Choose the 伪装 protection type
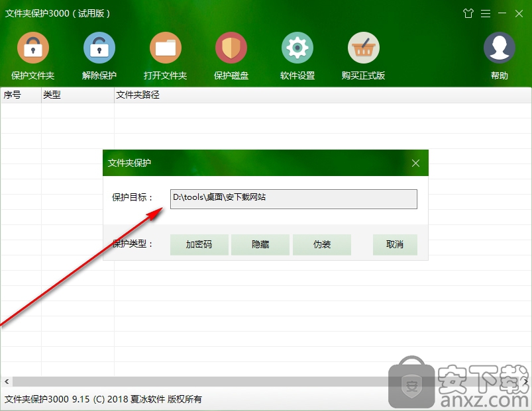 pyautogui.click(x=321, y=245)
